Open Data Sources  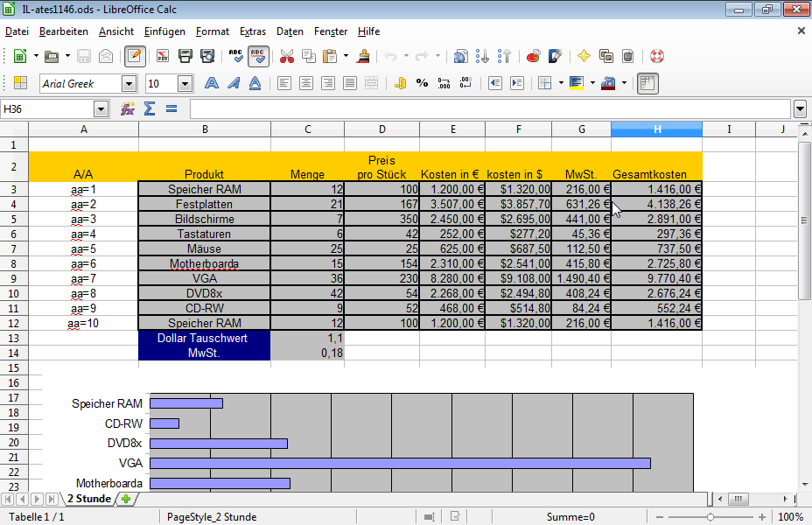[627, 56]
